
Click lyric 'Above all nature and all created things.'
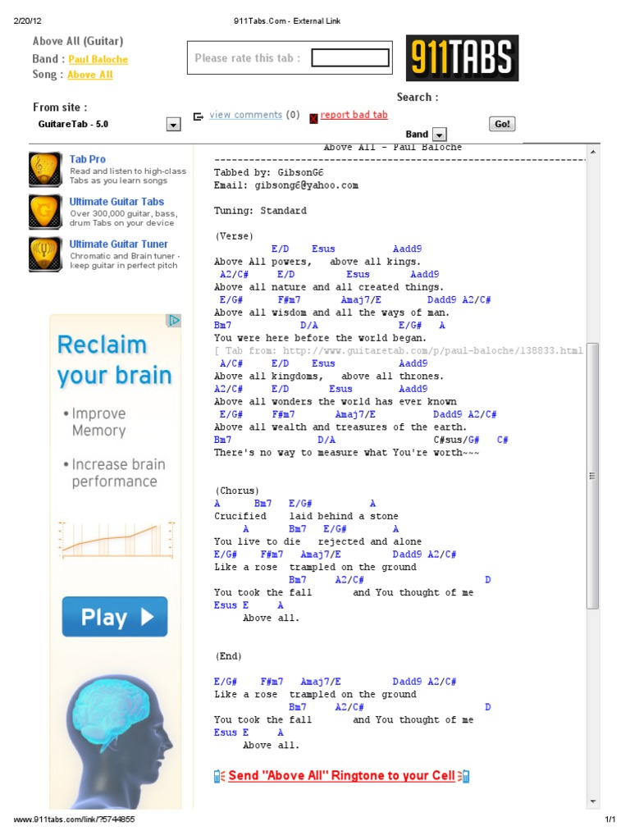point(329,287)
